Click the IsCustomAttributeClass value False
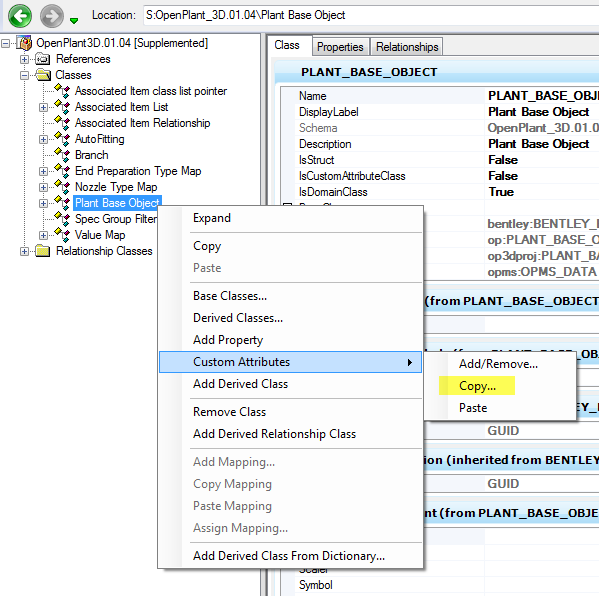Image resolution: width=599 pixels, height=596 pixels. click(x=503, y=176)
